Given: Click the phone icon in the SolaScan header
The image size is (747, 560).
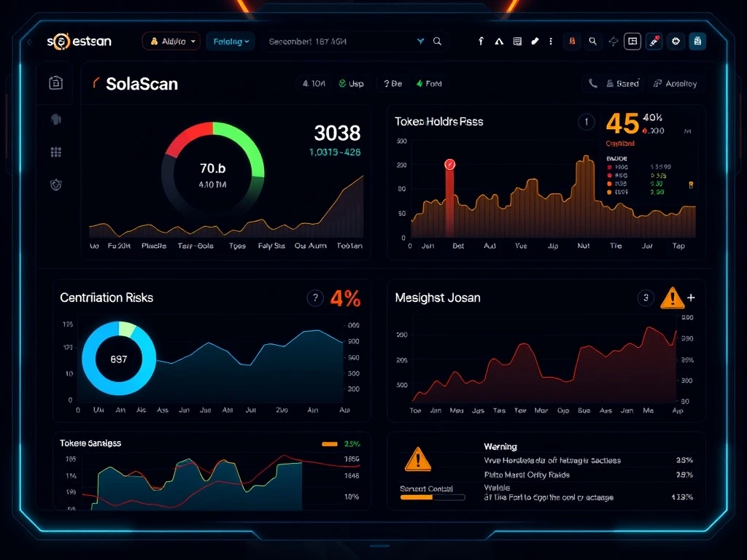Looking at the screenshot, I should (592, 83).
